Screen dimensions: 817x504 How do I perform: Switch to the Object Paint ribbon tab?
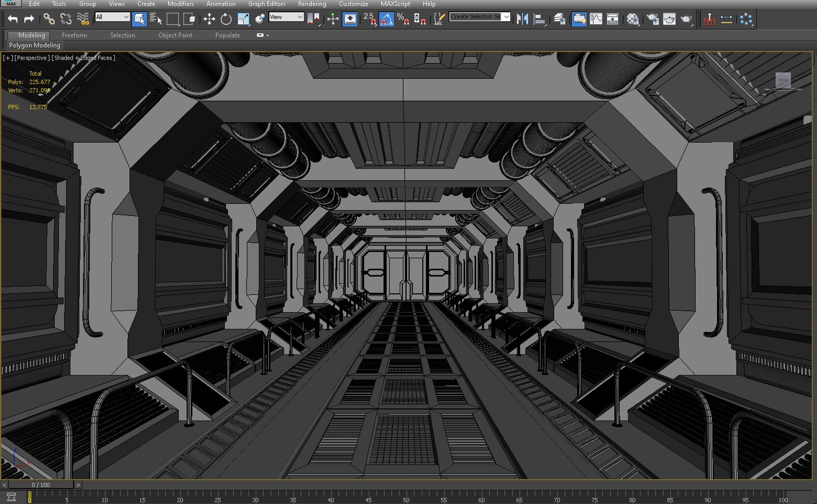175,35
